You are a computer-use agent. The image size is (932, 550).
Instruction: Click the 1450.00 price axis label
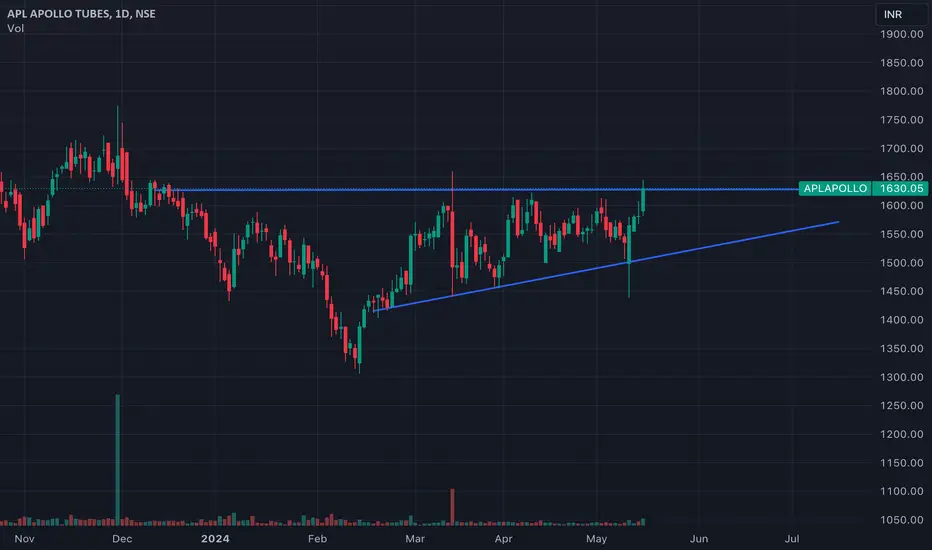coord(902,291)
